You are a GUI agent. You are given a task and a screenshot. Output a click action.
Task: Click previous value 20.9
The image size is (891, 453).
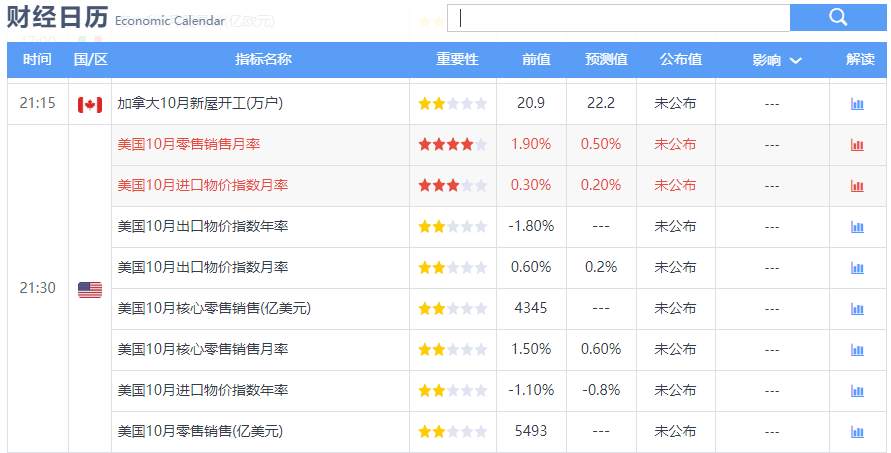pos(531,103)
